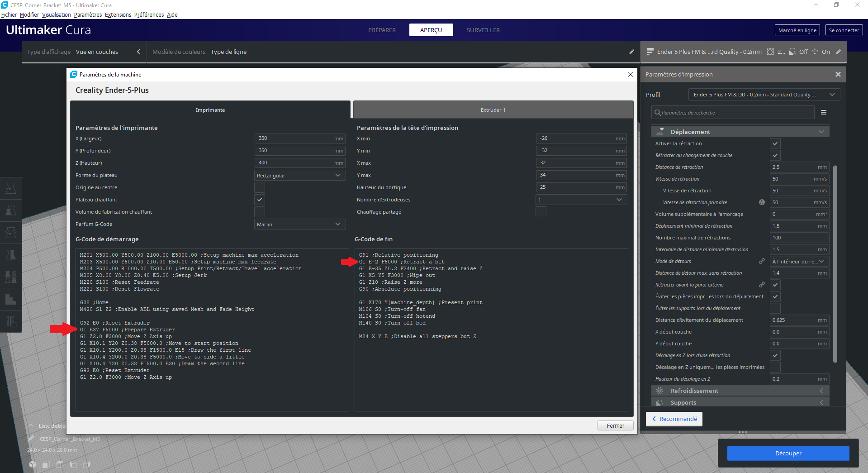The height and width of the screenshot is (473, 868).
Task: Toggle the Chauffage partagé checkbox
Action: tap(541, 212)
